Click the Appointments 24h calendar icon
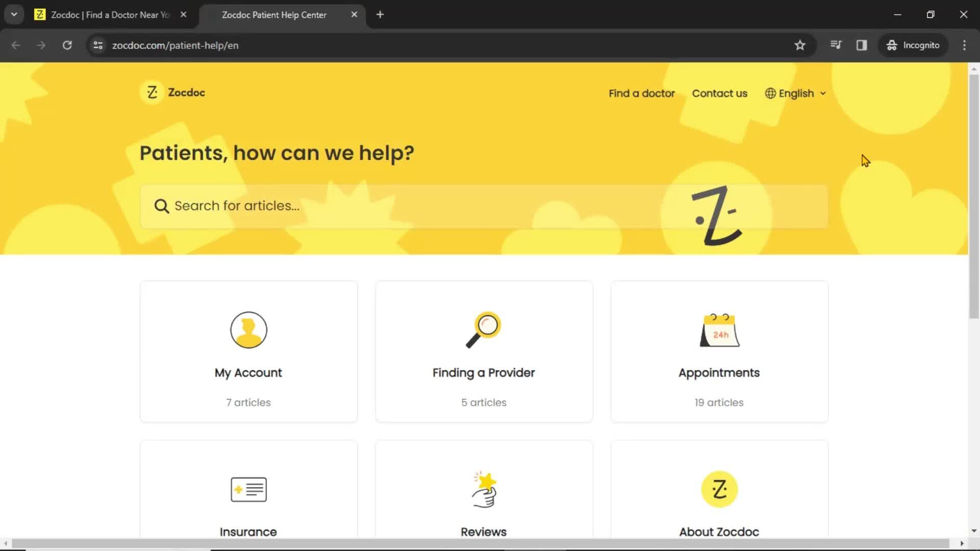Screen dimensions: 980x551 tap(719, 330)
